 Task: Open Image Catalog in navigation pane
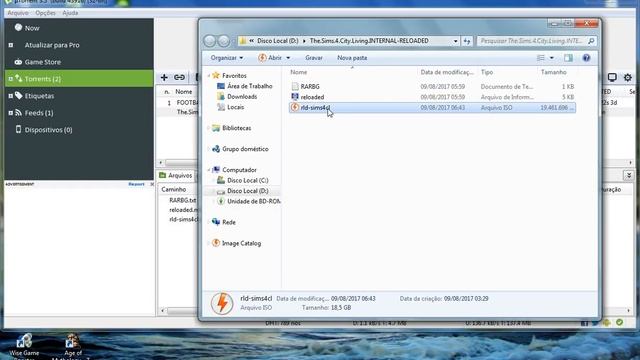coord(241,243)
